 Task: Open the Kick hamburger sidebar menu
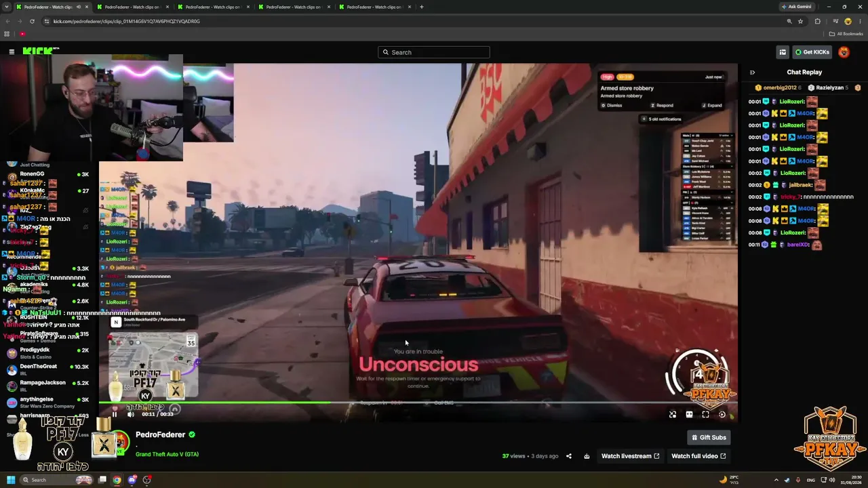[x=12, y=52]
